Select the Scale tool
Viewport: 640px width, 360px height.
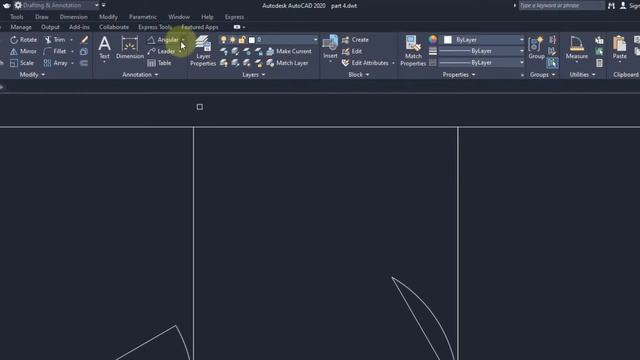(22, 63)
